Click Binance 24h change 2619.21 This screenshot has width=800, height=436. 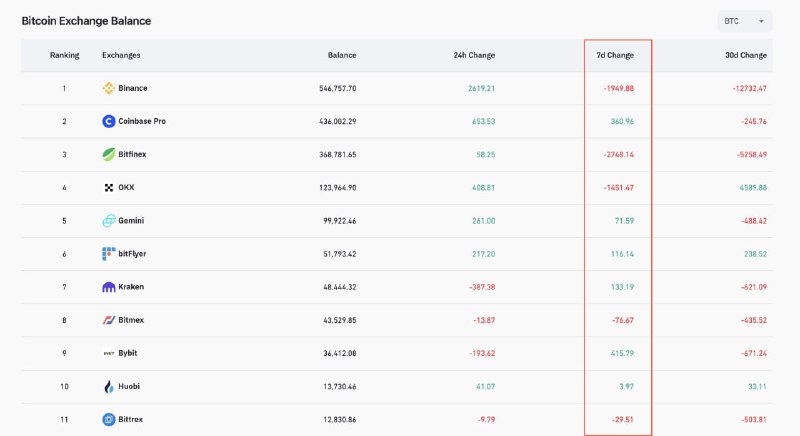tap(481, 88)
